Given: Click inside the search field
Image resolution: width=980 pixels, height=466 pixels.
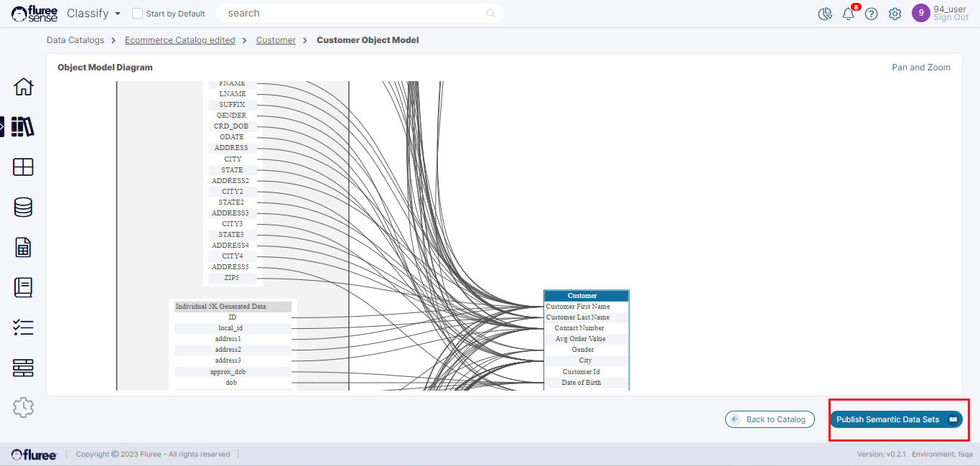Looking at the screenshot, I should (x=352, y=13).
